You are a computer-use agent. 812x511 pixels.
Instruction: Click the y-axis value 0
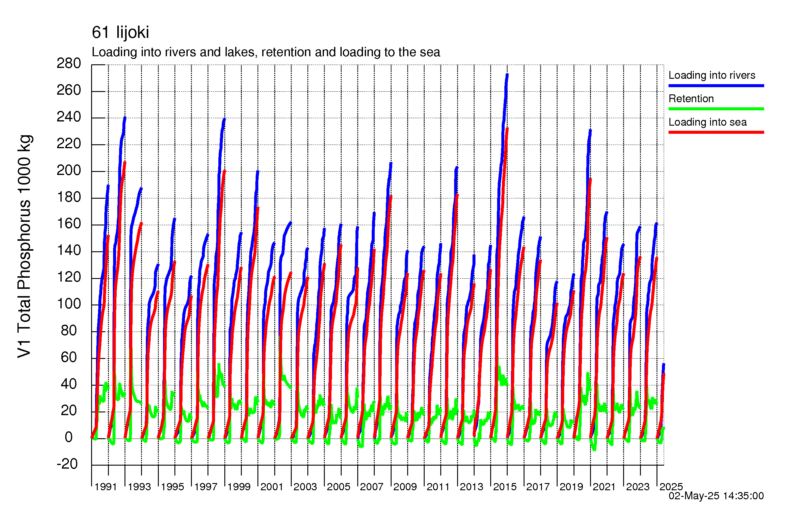(x=69, y=437)
